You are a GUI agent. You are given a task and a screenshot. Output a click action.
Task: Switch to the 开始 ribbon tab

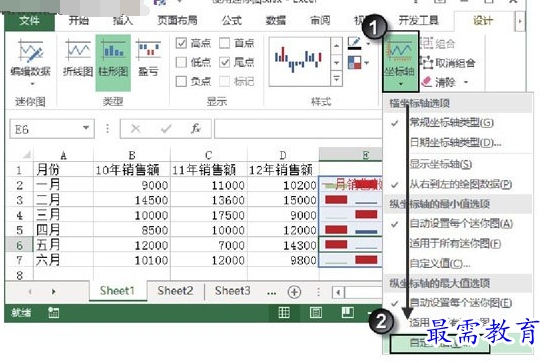coord(79,21)
